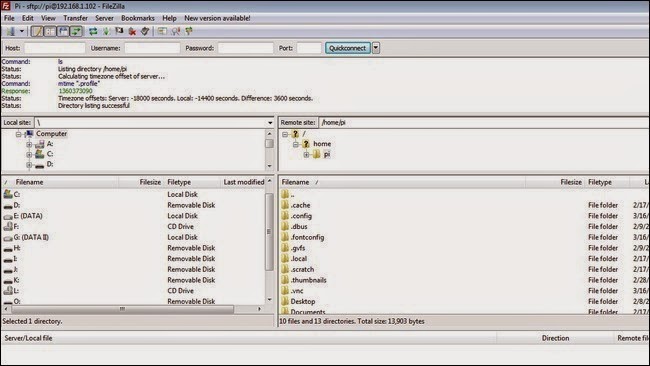Select the .thumbnails remote folder
Viewport: 650px width, 366px height.
pyautogui.click(x=464, y=280)
